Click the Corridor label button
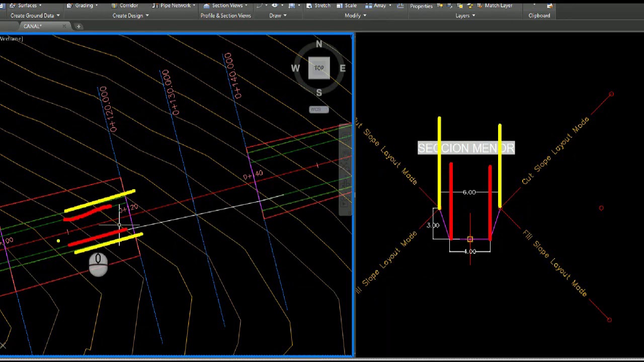This screenshot has width=644, height=362. (x=129, y=6)
